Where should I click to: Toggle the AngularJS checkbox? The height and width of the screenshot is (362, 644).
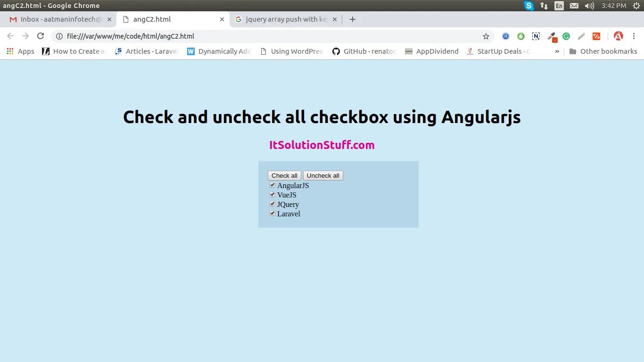pos(272,185)
